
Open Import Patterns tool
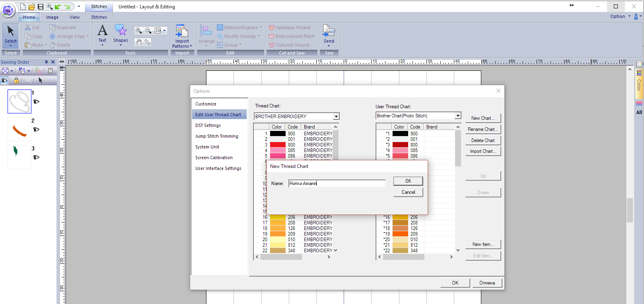click(x=182, y=32)
